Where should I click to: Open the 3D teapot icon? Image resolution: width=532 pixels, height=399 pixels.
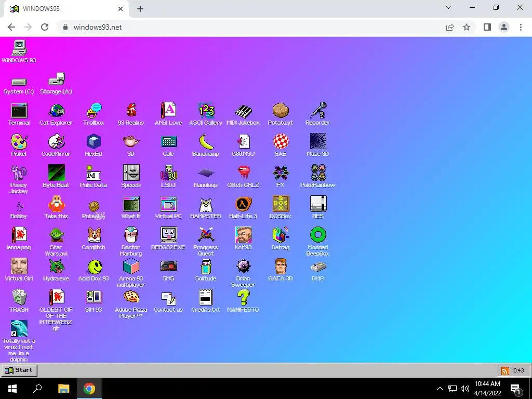(x=131, y=141)
